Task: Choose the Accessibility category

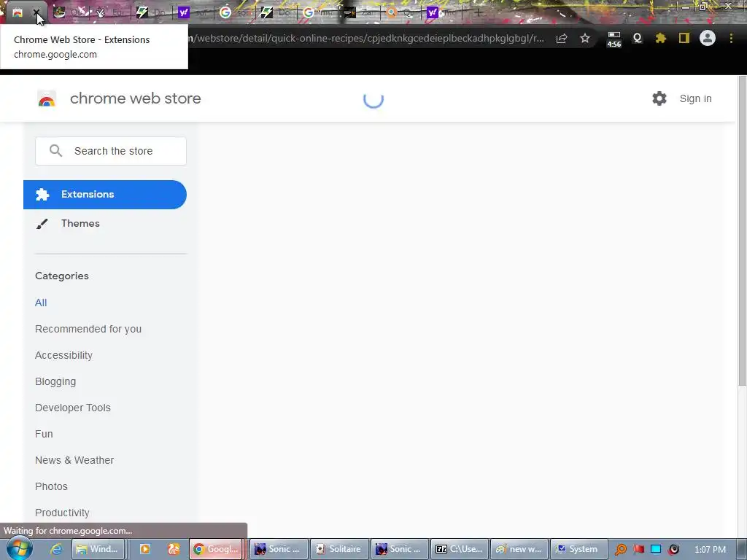Action: (x=64, y=355)
